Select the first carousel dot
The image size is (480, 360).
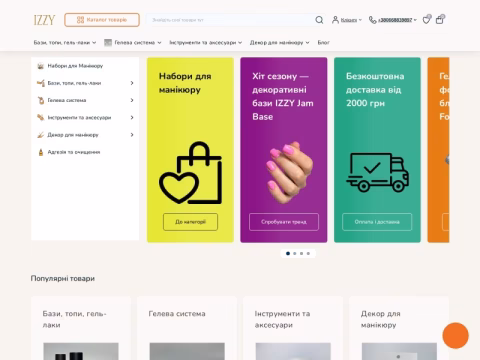tap(288, 253)
